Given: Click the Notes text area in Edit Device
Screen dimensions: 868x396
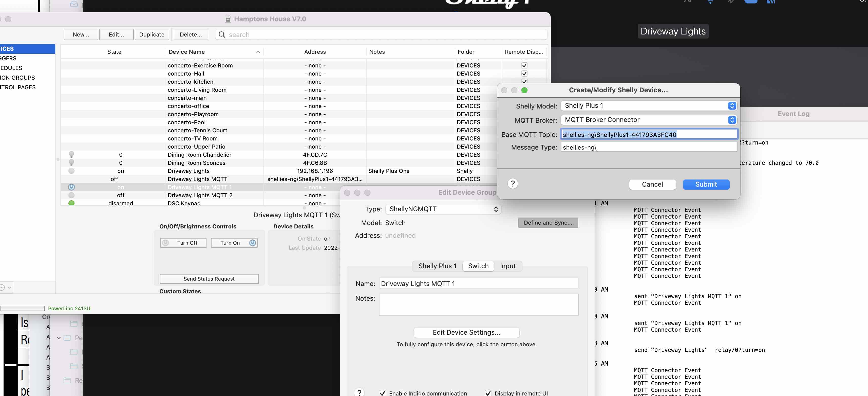Looking at the screenshot, I should [479, 305].
